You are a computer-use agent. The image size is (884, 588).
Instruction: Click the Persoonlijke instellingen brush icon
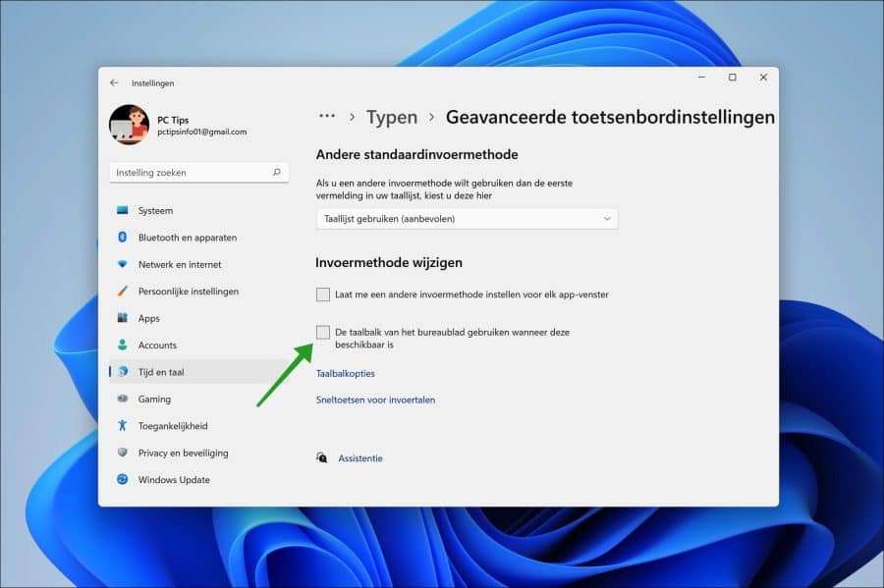click(x=123, y=291)
